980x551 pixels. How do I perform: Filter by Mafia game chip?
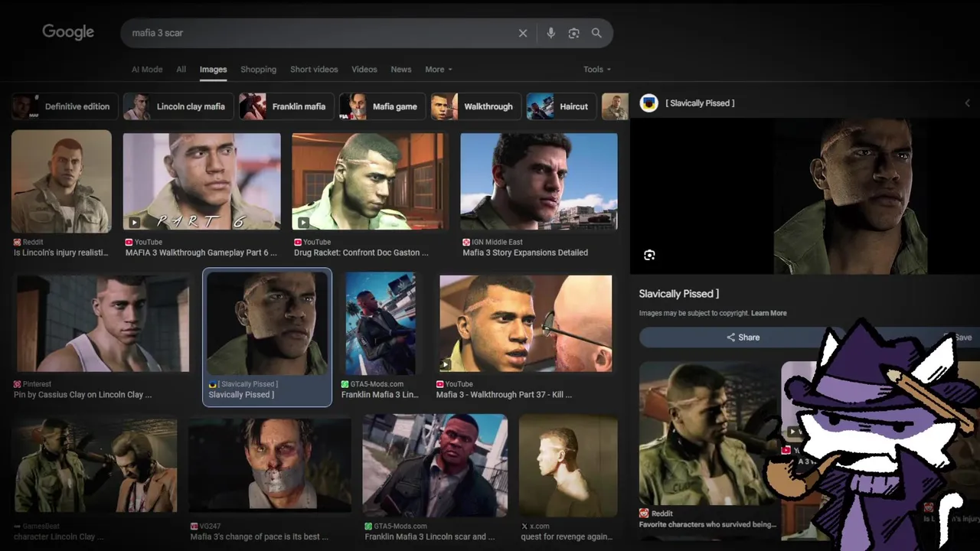click(x=382, y=106)
